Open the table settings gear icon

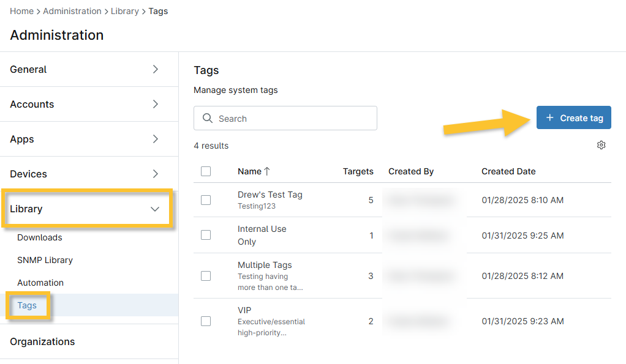[x=601, y=145]
